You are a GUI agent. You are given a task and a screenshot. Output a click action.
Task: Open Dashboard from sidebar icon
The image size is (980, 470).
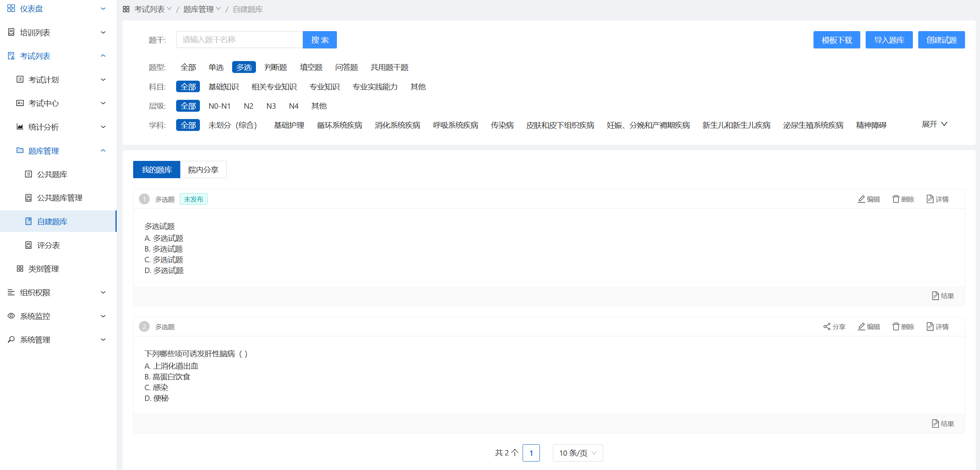pyautogui.click(x=11, y=8)
